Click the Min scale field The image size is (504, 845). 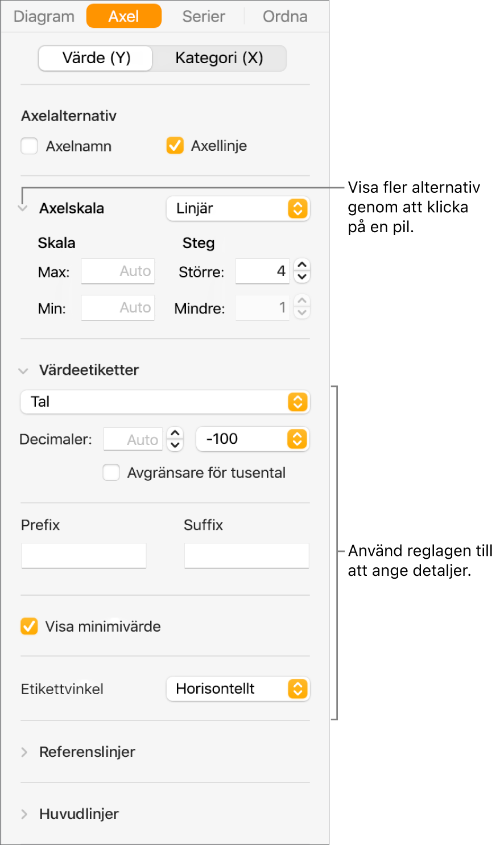pyautogui.click(x=118, y=308)
